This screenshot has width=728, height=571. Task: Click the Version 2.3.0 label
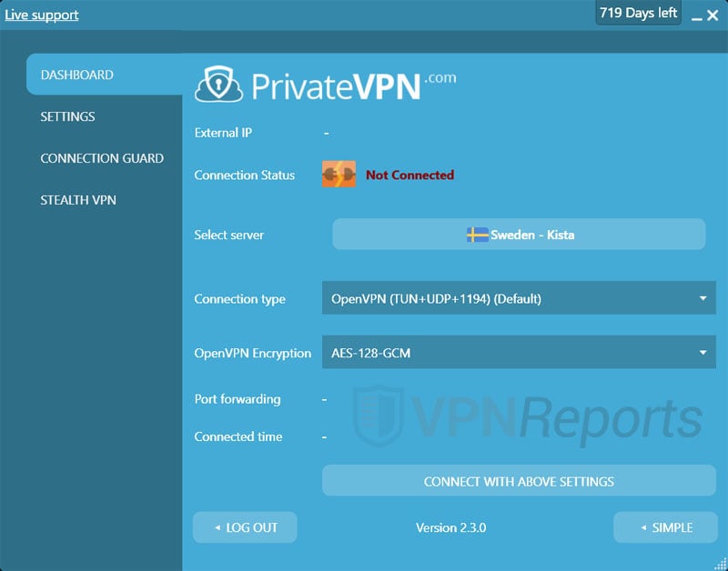(x=450, y=528)
